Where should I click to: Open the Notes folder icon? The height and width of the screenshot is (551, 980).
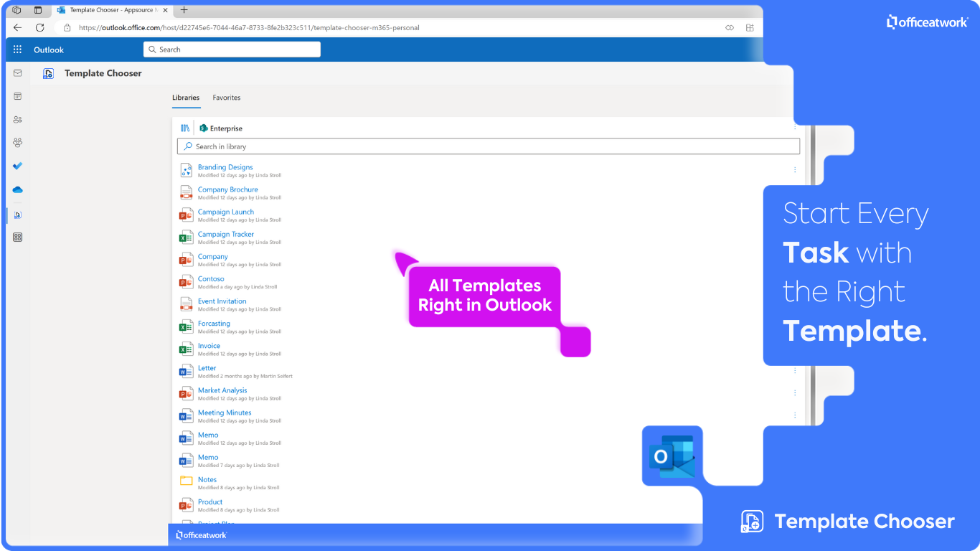coord(186,482)
